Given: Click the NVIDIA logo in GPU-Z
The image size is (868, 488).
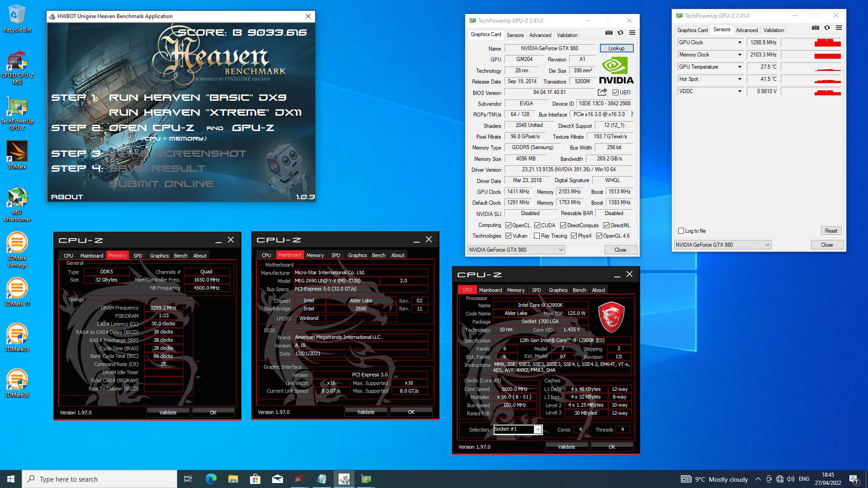Looking at the screenshot, I should 616,71.
